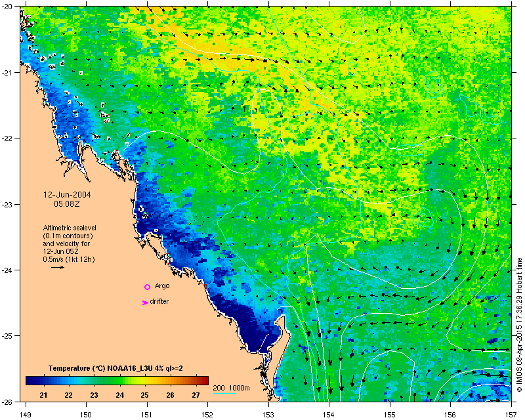Screen dimensions: 525x420
Task: Click the longitude axis label 153
Action: (268, 415)
